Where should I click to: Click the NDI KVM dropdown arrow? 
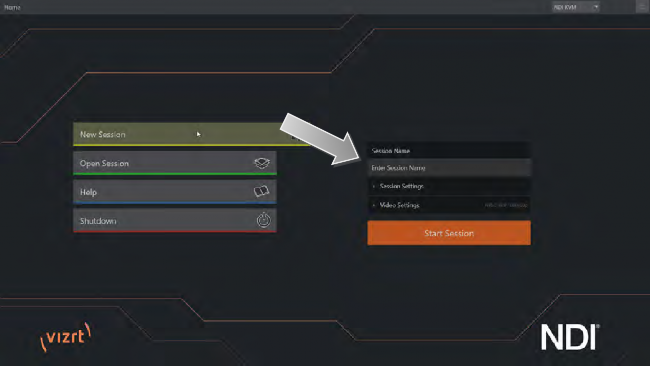coord(596,7)
